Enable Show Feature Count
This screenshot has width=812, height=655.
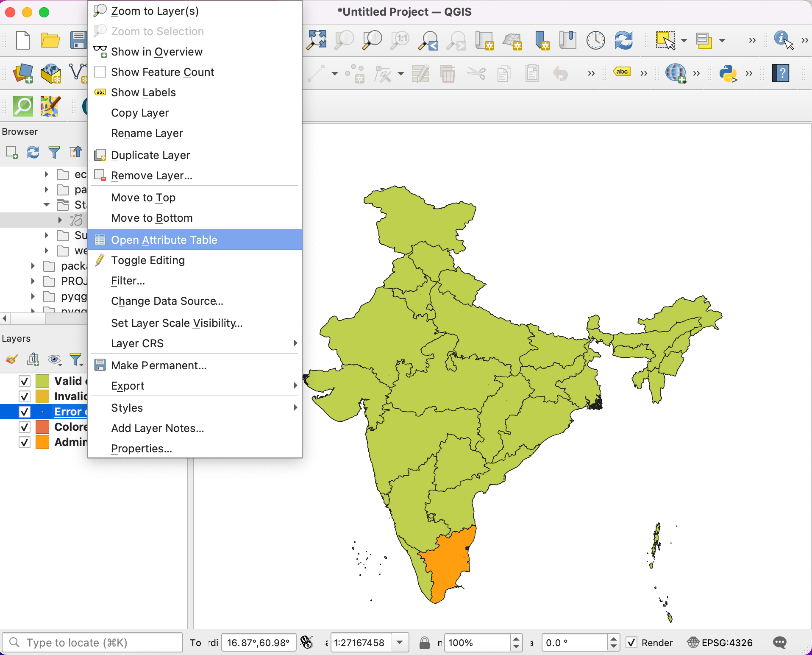[x=162, y=72]
